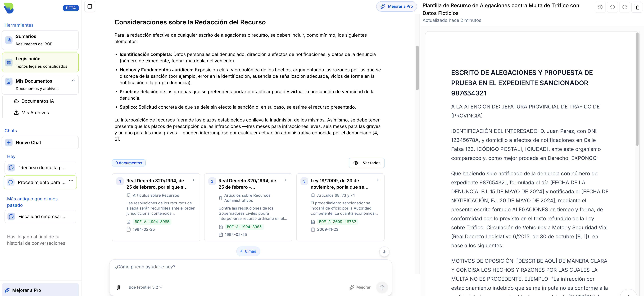The height and width of the screenshot is (296, 644).
Task: Toggle the sidebar with the panel icon
Action: coord(90,6)
